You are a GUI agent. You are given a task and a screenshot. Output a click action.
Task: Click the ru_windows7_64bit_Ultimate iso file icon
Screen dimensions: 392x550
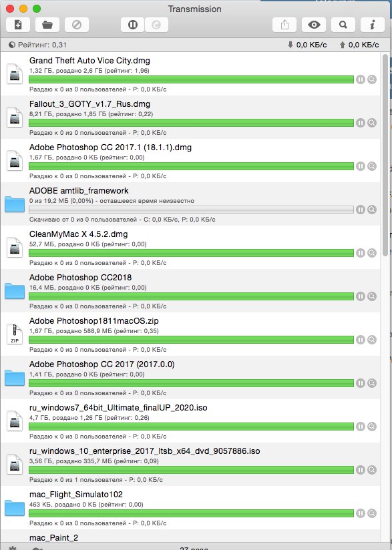(x=15, y=421)
